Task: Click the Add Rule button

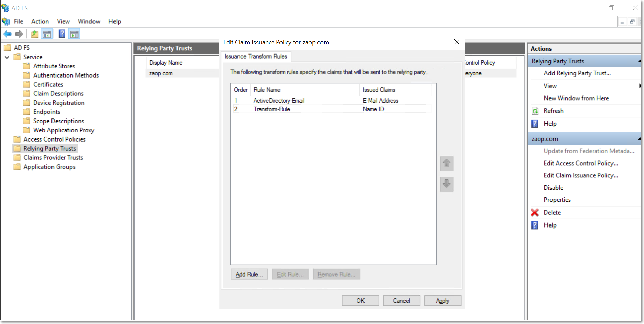Action: 249,274
